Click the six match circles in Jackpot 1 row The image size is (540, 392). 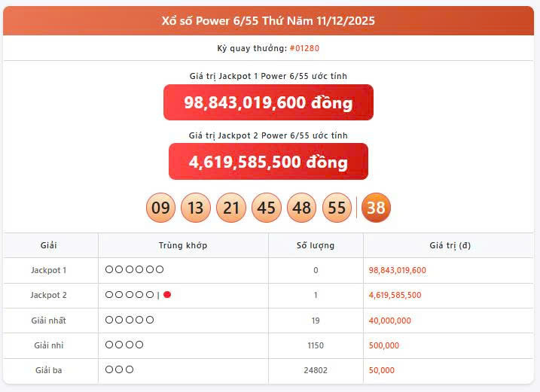[134, 269]
